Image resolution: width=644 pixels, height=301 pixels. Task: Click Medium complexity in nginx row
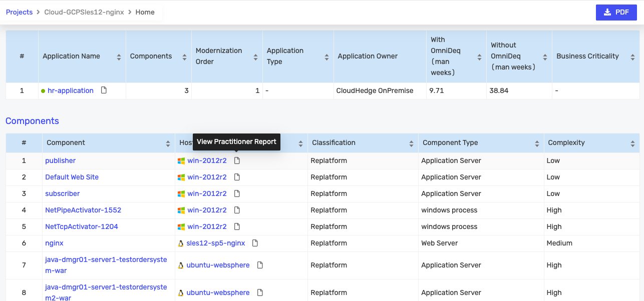point(559,243)
